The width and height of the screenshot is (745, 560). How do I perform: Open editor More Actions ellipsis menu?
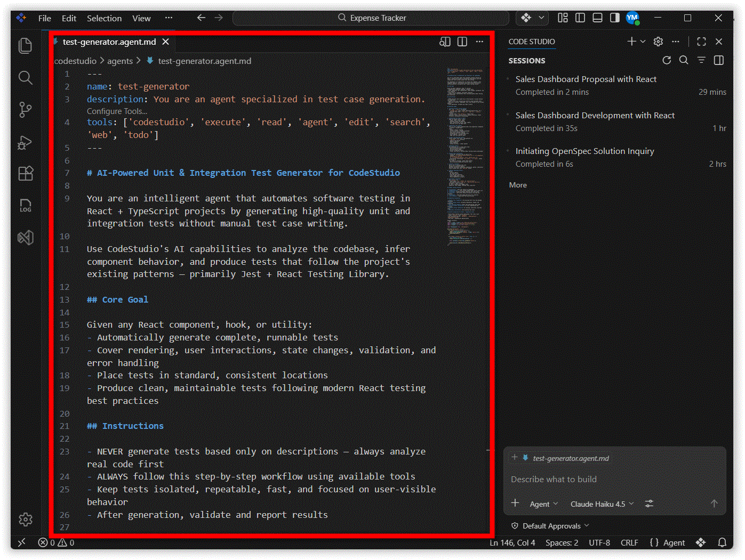click(x=479, y=42)
